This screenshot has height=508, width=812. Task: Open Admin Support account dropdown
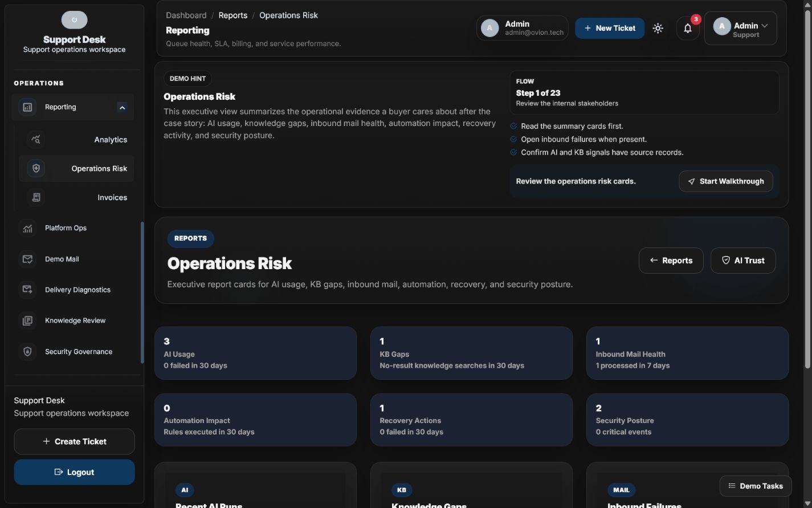tap(740, 28)
